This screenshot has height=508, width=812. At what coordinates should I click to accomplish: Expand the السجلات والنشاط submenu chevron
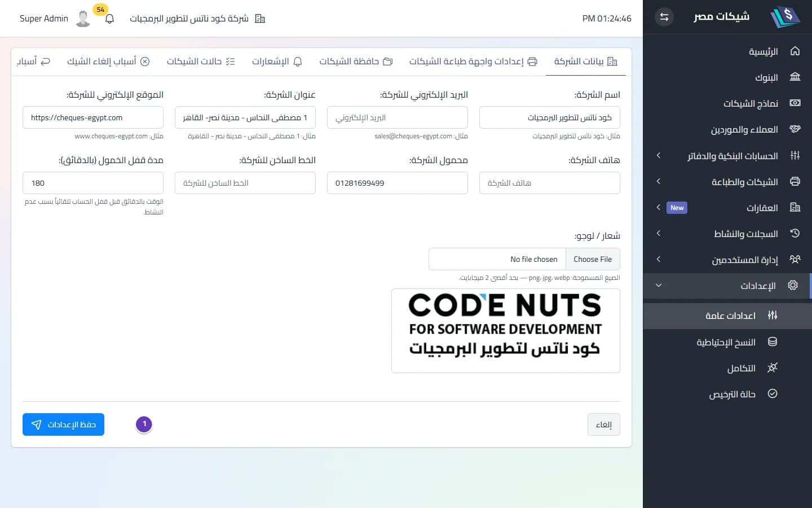coord(658,233)
